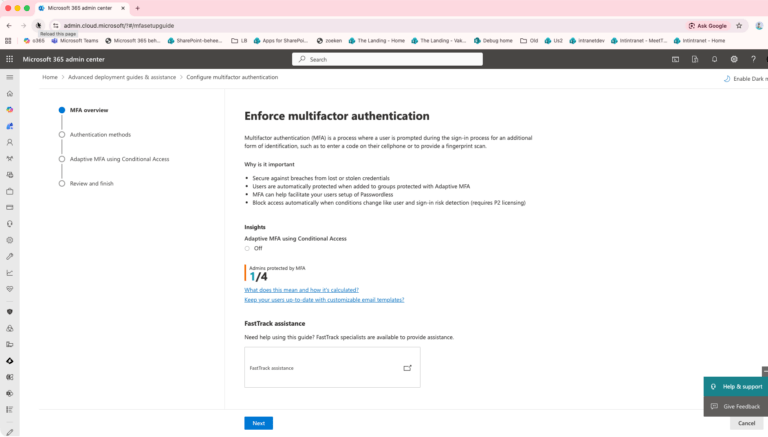Toggle Adaptive MFA Conditional Access Off radio

(x=247, y=248)
